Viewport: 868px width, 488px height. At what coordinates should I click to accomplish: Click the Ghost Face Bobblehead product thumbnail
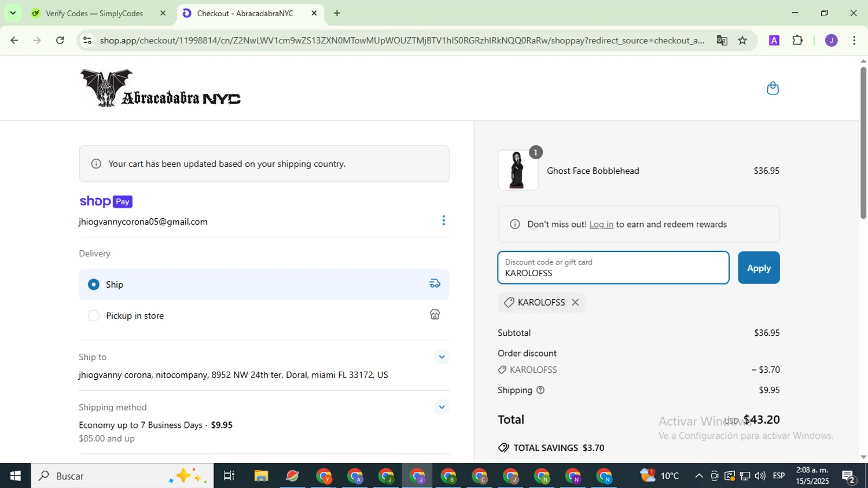coord(518,170)
